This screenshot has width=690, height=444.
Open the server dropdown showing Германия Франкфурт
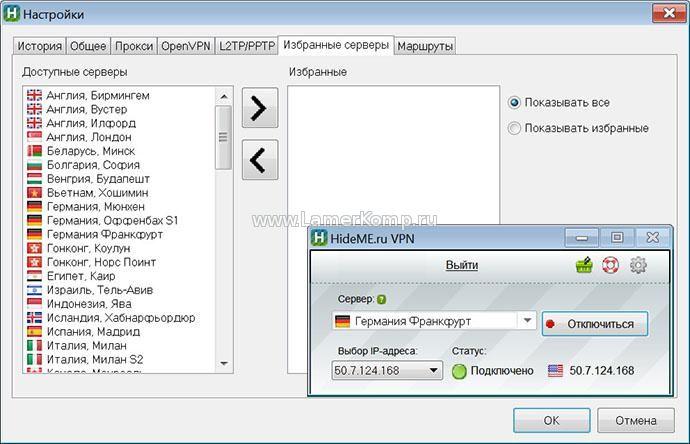pos(527,321)
